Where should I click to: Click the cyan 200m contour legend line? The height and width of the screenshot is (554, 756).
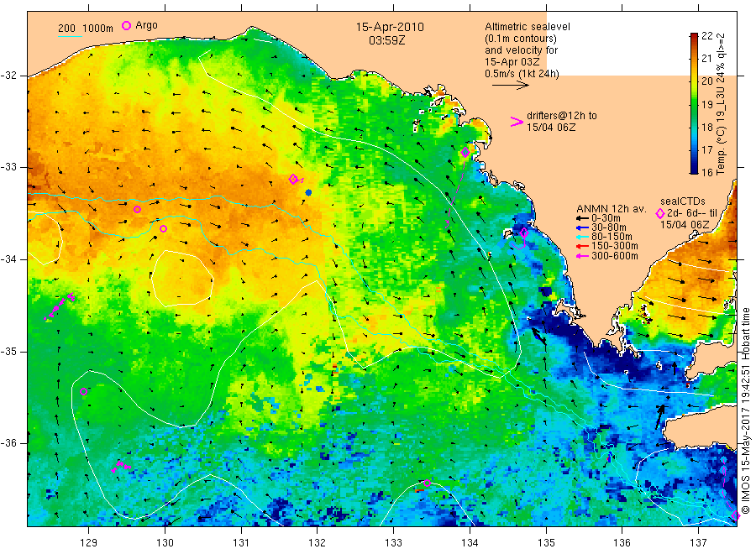click(x=70, y=36)
